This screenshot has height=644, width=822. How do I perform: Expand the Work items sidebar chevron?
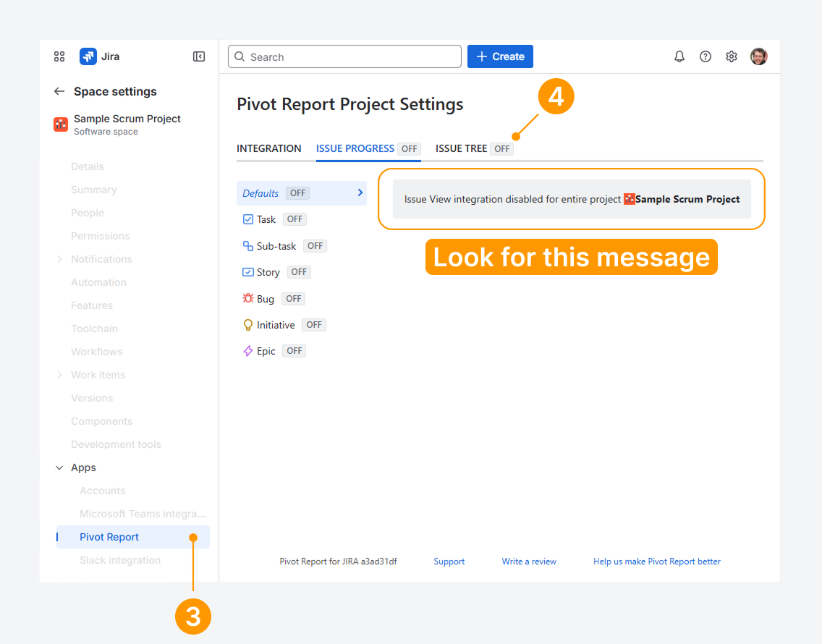coord(59,375)
